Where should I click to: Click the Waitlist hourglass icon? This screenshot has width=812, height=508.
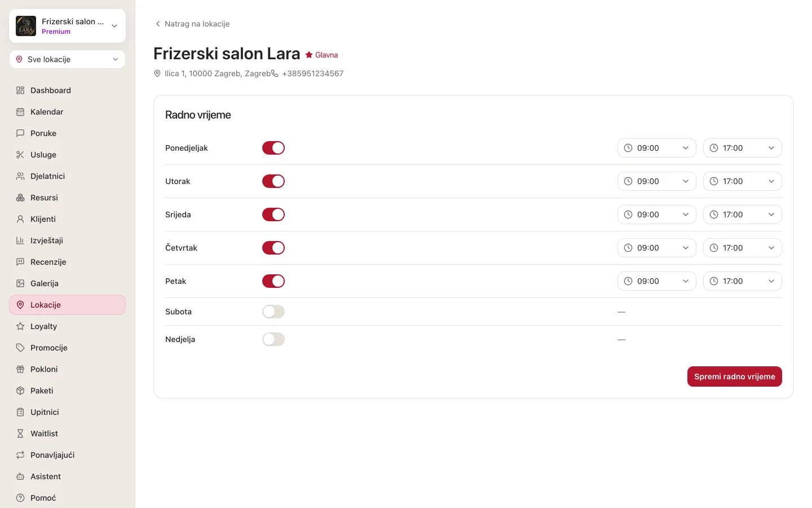point(20,433)
